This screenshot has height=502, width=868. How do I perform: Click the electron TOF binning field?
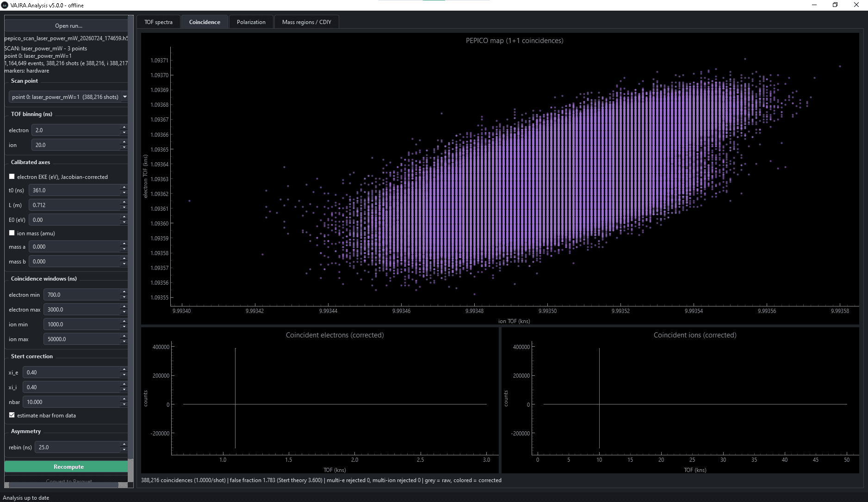point(76,130)
